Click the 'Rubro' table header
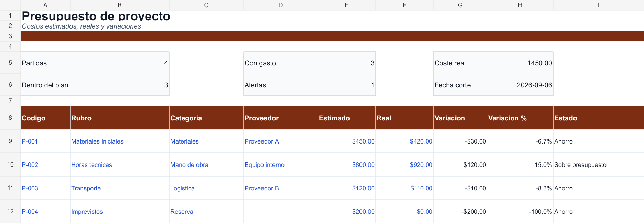The image size is (644, 223). (x=120, y=118)
